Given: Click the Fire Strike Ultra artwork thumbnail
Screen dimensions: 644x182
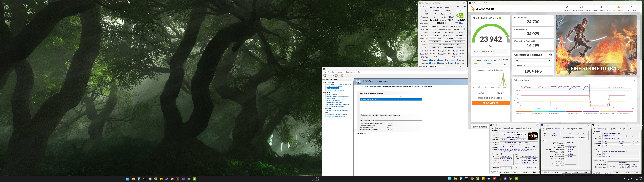Looking at the screenshot, I should (596, 45).
